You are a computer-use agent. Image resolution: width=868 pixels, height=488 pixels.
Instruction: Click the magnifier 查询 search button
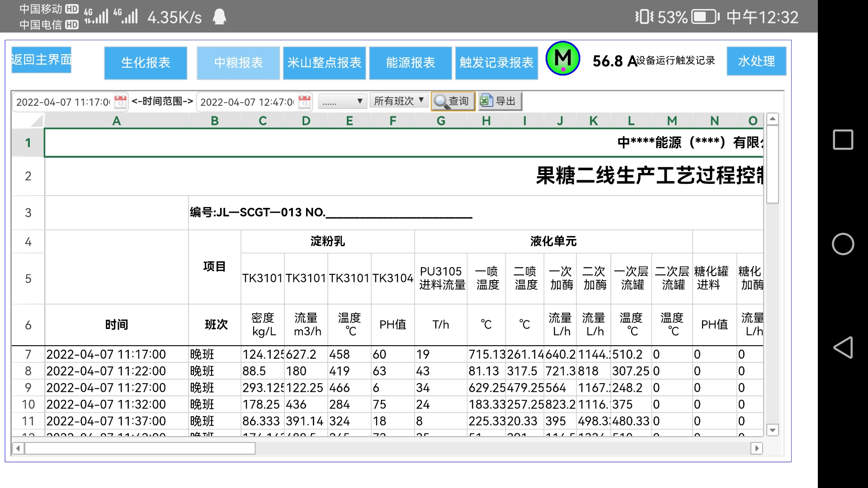(453, 101)
